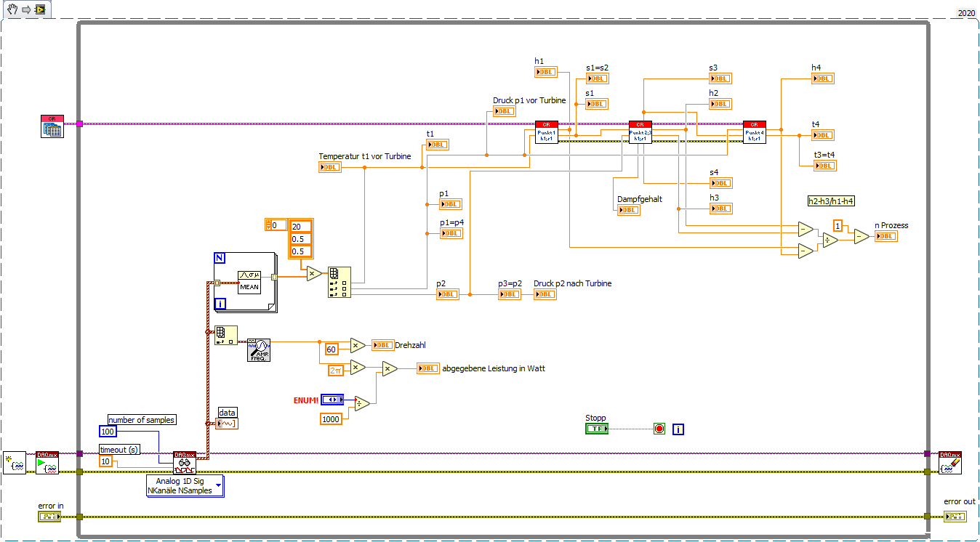
Task: Select the Druck p2 nach Turbine indicator
Action: point(545,294)
